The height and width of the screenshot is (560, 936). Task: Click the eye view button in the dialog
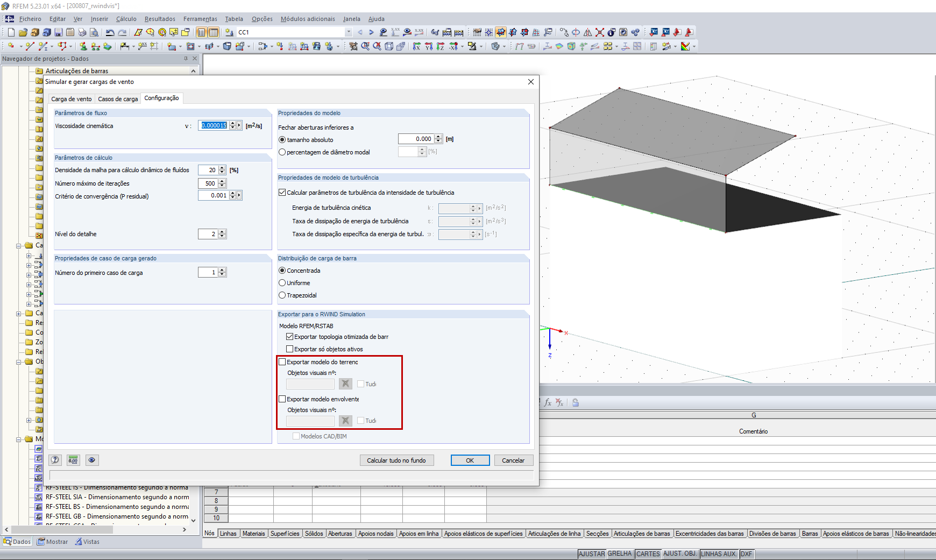(92, 460)
